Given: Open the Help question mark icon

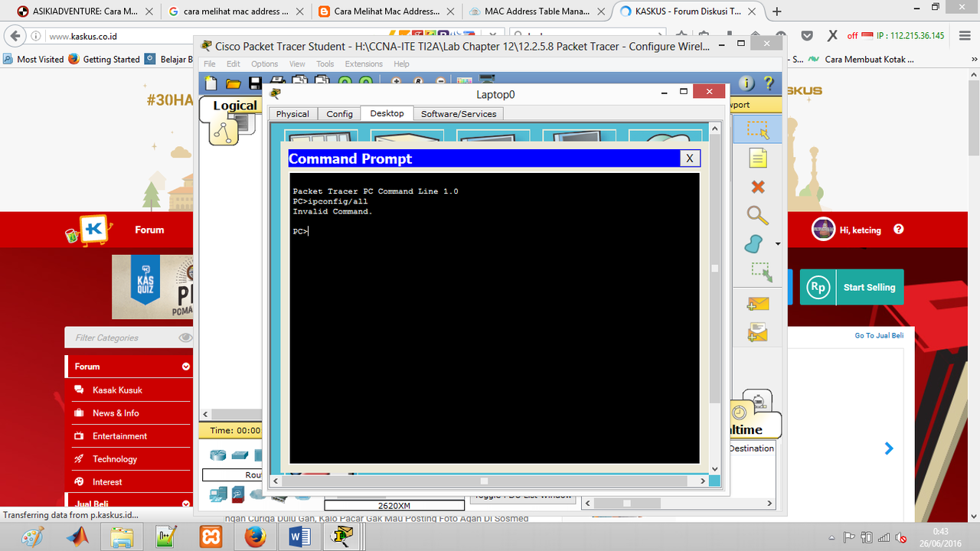Looking at the screenshot, I should coord(769,83).
